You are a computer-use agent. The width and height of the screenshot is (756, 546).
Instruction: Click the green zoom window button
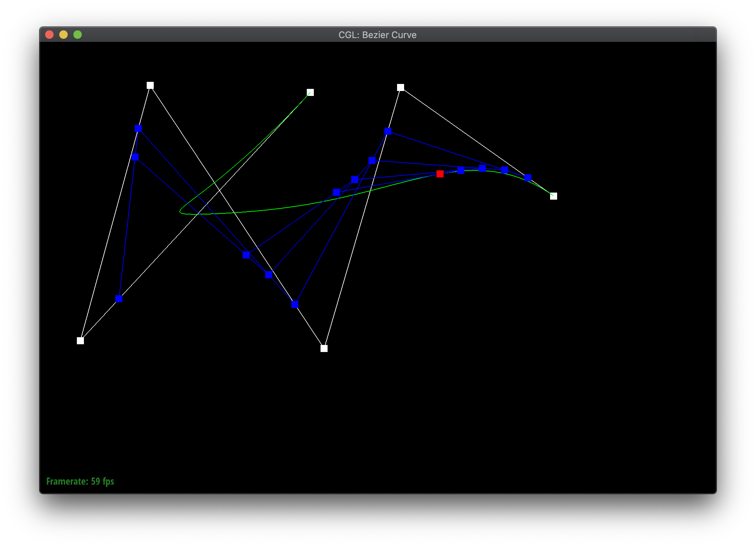tap(78, 35)
